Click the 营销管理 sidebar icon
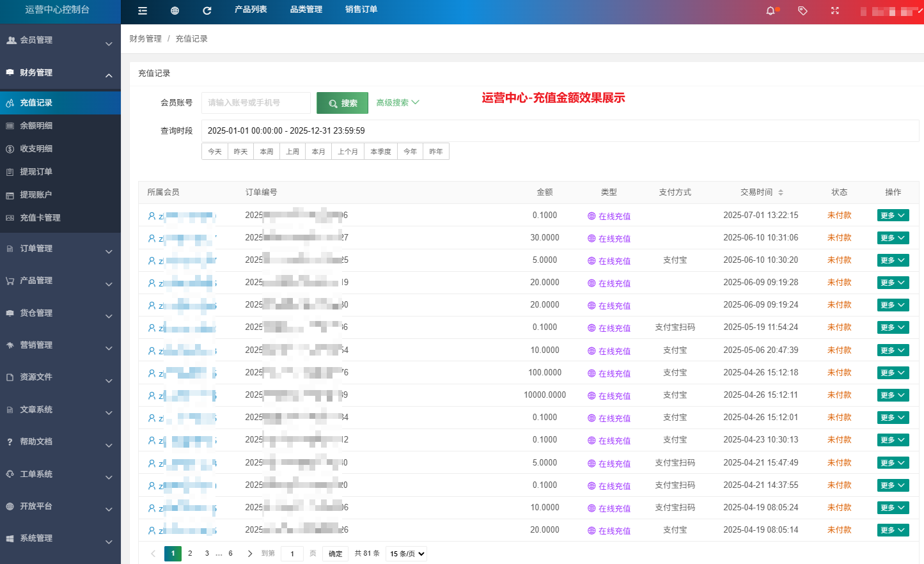This screenshot has width=924, height=564. pos(10,345)
